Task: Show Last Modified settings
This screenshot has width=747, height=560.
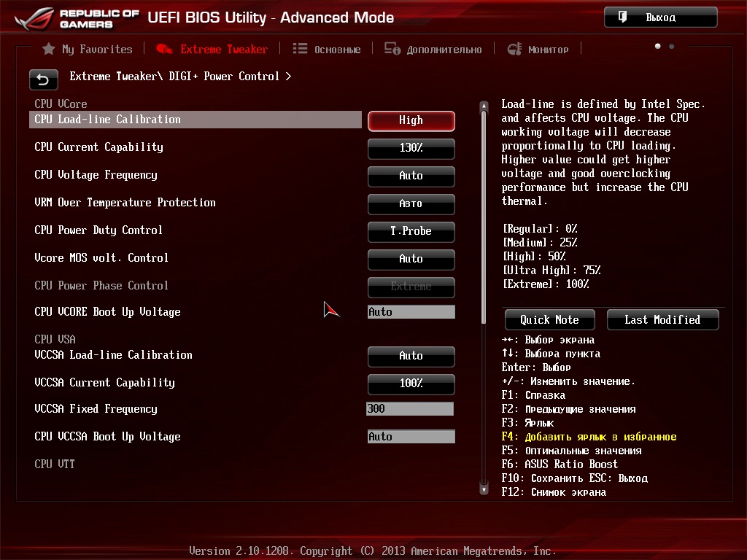Action: pyautogui.click(x=662, y=319)
